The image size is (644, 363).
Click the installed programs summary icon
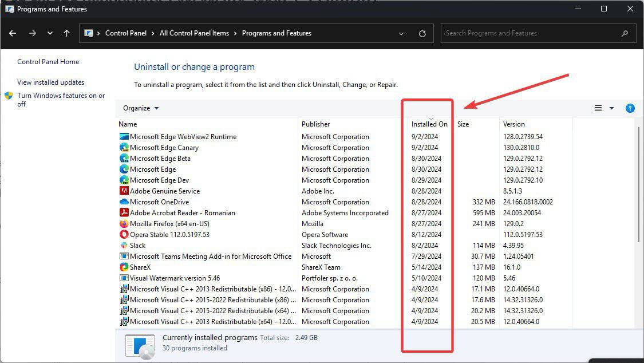pos(140,346)
